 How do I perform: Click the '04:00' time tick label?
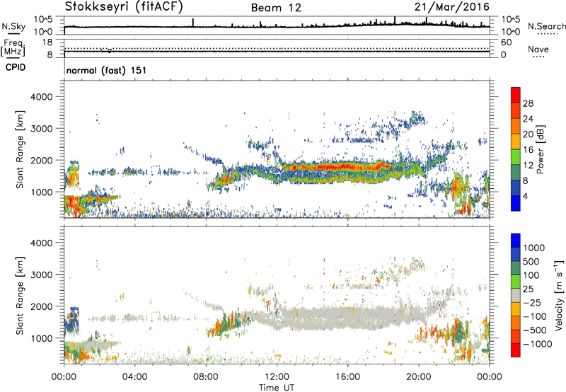click(134, 377)
